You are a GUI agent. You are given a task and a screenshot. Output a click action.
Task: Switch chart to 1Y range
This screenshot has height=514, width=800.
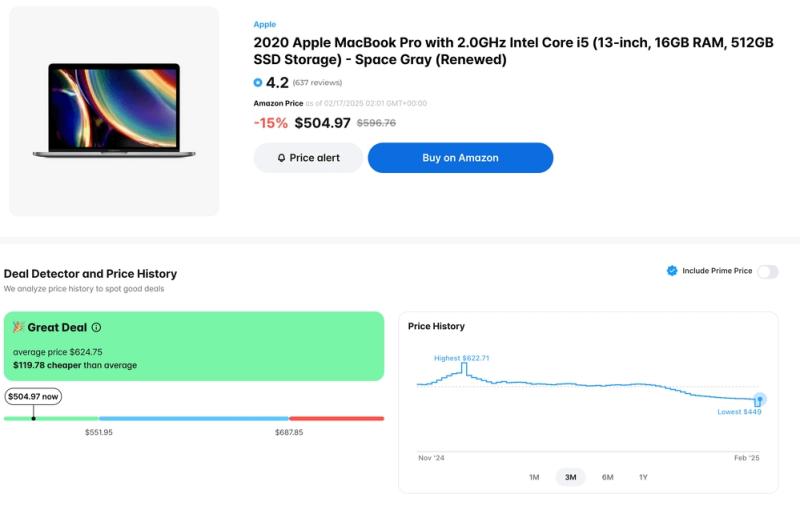point(643,477)
